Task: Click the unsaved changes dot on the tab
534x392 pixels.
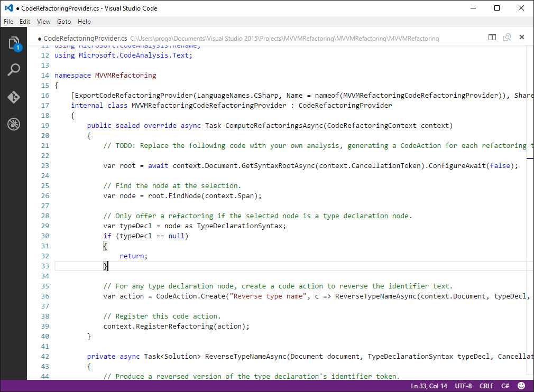Action: pos(40,38)
